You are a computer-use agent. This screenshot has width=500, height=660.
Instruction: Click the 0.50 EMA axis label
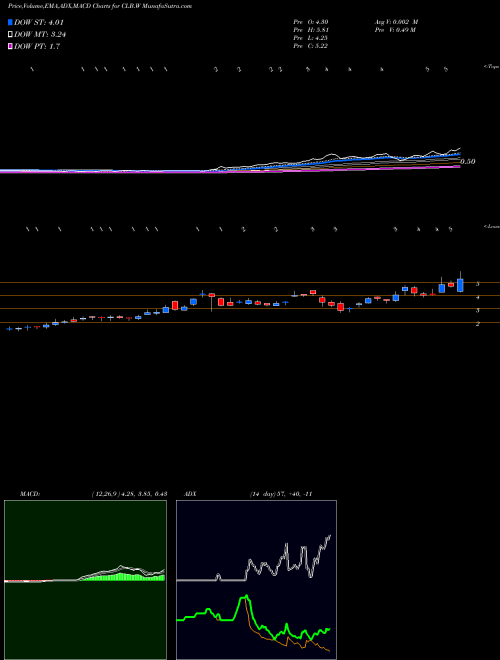pos(468,162)
